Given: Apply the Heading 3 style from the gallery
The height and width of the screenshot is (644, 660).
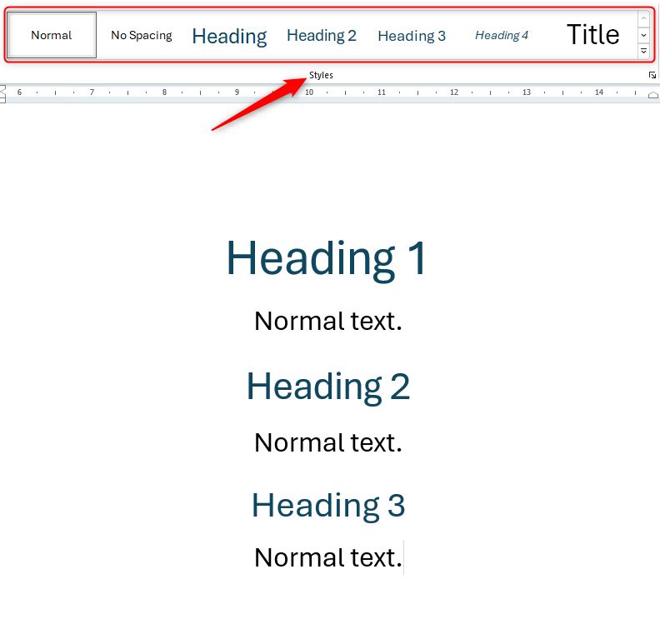Looking at the screenshot, I should point(412,36).
